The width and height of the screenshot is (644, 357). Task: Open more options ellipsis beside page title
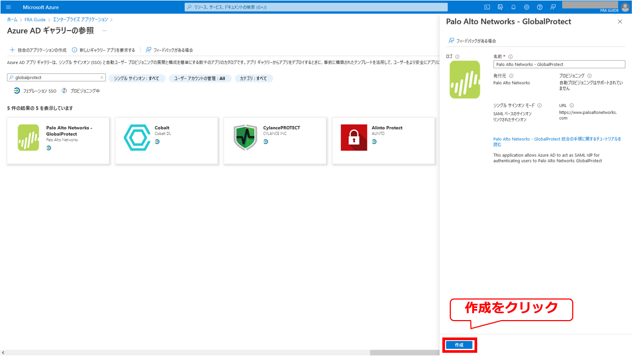(104, 31)
